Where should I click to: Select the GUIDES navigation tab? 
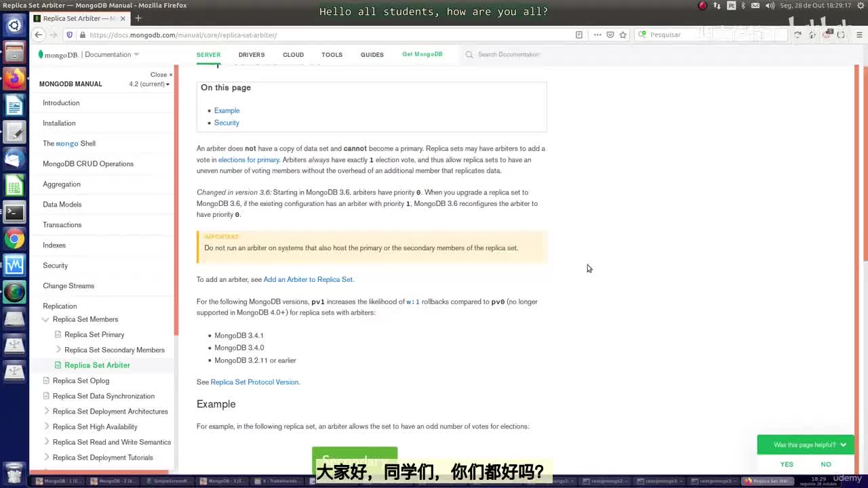[x=372, y=55]
